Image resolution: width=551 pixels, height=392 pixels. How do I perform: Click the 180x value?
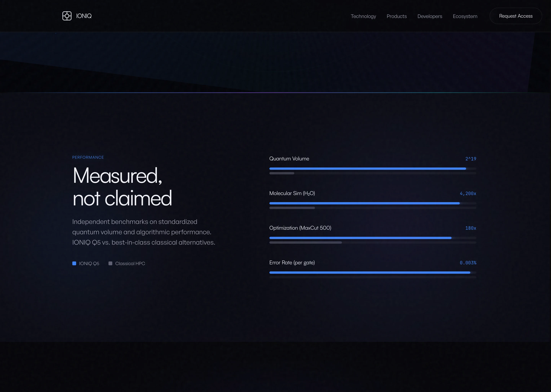pos(471,228)
